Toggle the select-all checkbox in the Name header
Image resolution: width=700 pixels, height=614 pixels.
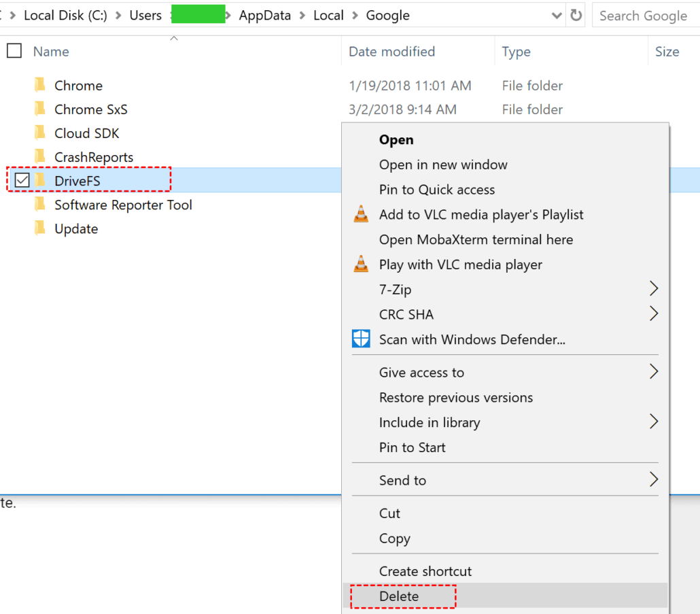[x=14, y=51]
